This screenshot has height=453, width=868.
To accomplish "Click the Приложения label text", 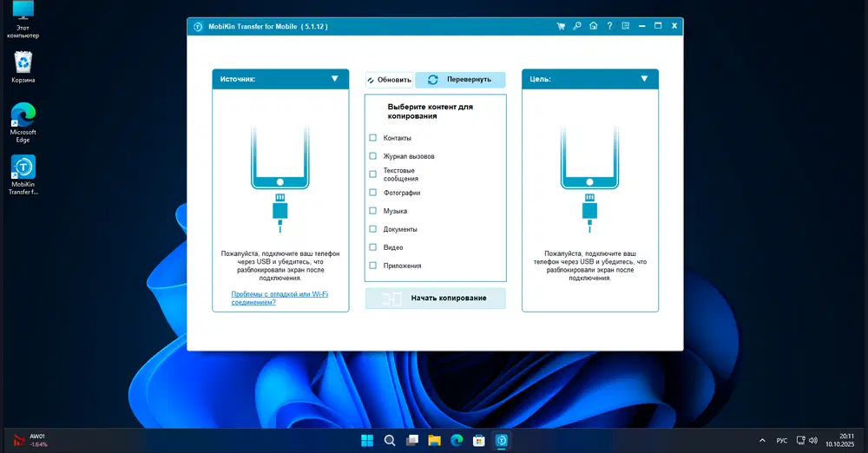I will point(402,266).
